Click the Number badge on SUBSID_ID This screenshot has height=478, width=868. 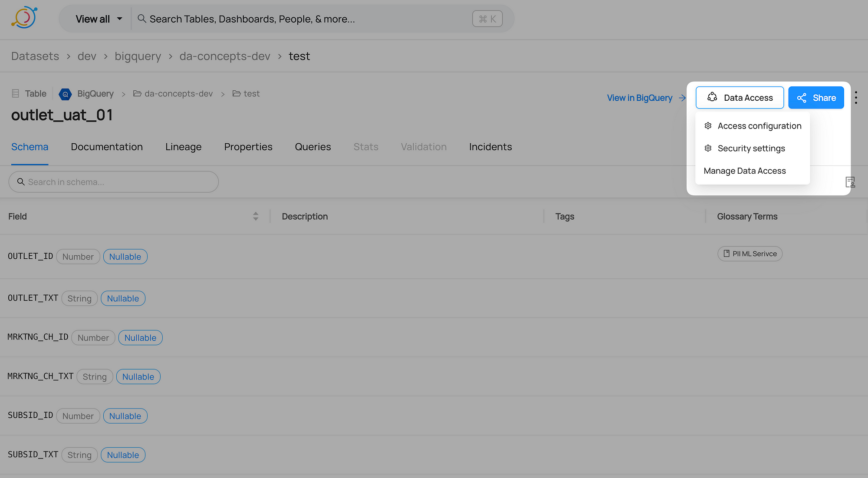pos(78,416)
